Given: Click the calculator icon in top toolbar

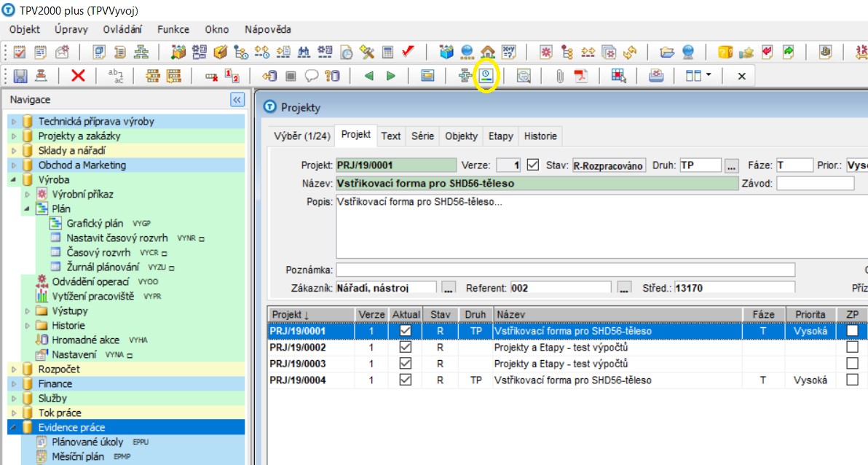Looking at the screenshot, I should tap(387, 52).
